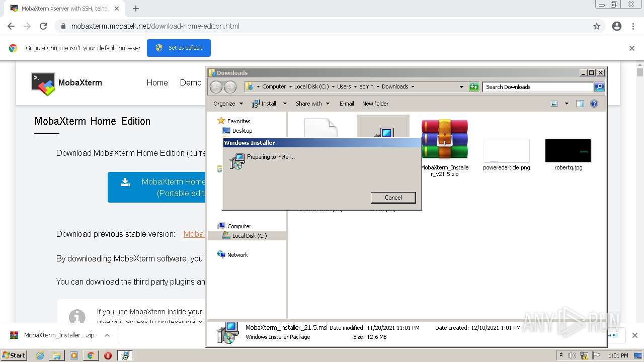Click Computer in the address breadcrumb

(x=274, y=86)
